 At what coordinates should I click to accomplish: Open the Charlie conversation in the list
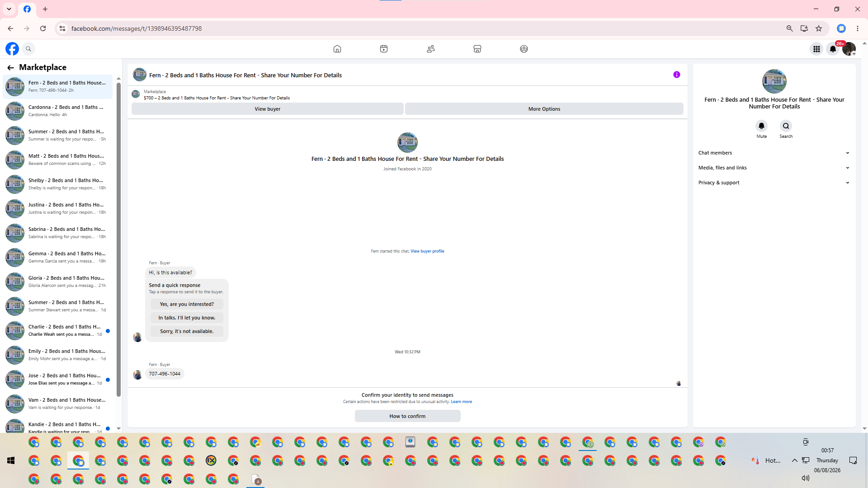click(x=58, y=331)
